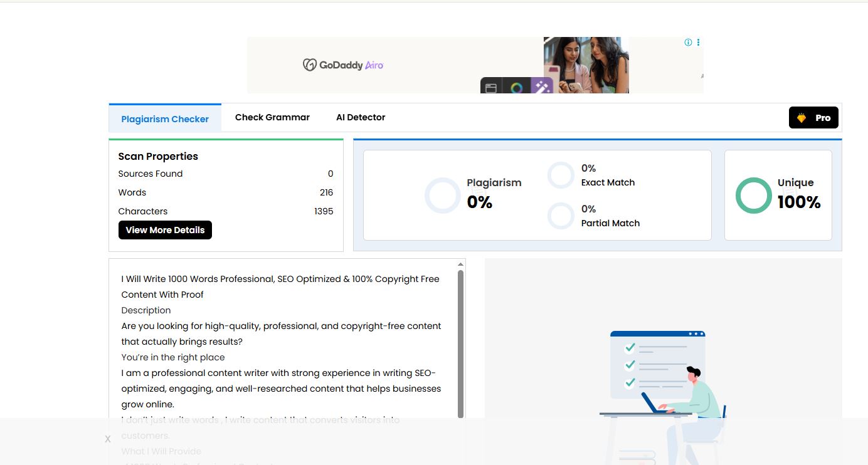Click the GoDaddy Airo logo in the banner
Image resolution: width=868 pixels, height=465 pixels.
[x=343, y=65]
